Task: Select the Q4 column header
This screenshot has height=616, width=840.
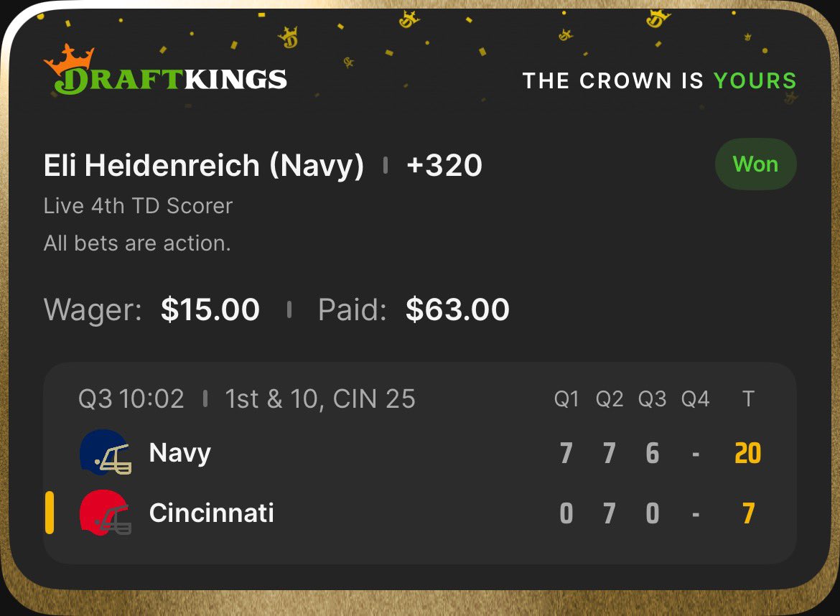Action: (695, 399)
